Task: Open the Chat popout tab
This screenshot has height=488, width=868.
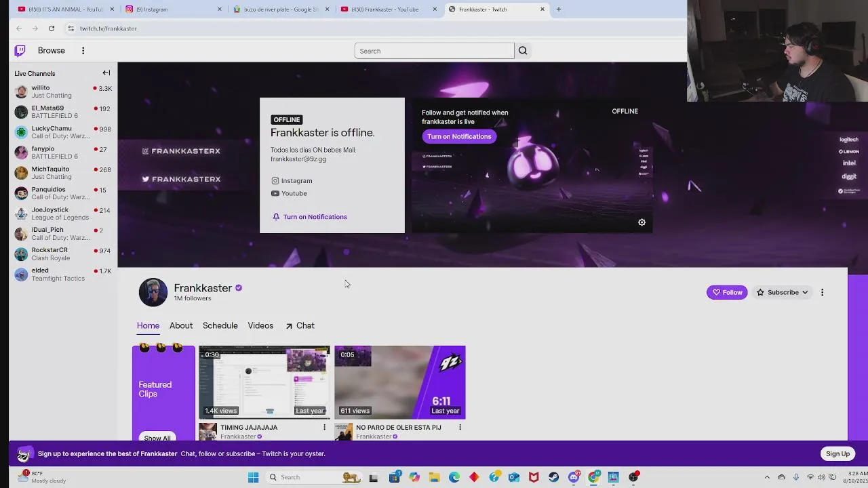Action: click(x=300, y=326)
